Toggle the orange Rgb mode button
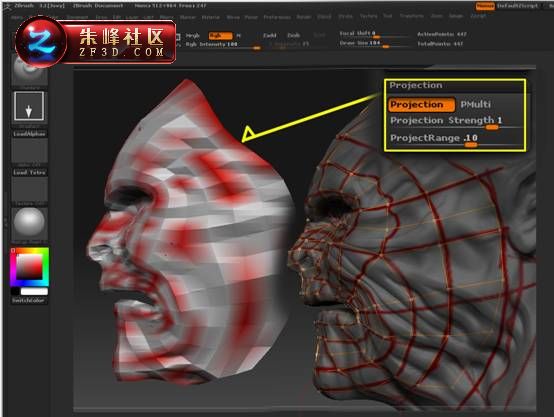Image resolution: width=554 pixels, height=417 pixels. click(x=220, y=36)
